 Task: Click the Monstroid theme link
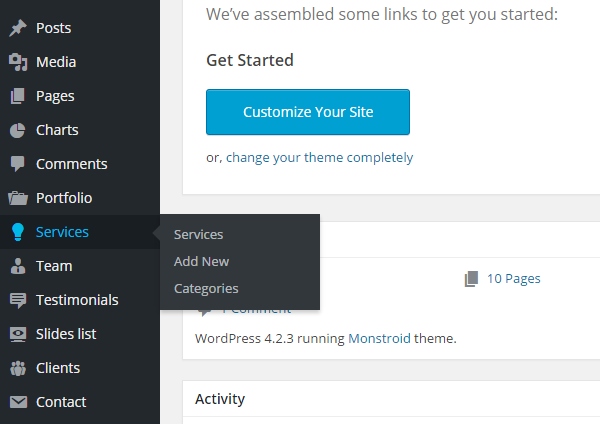tap(379, 339)
